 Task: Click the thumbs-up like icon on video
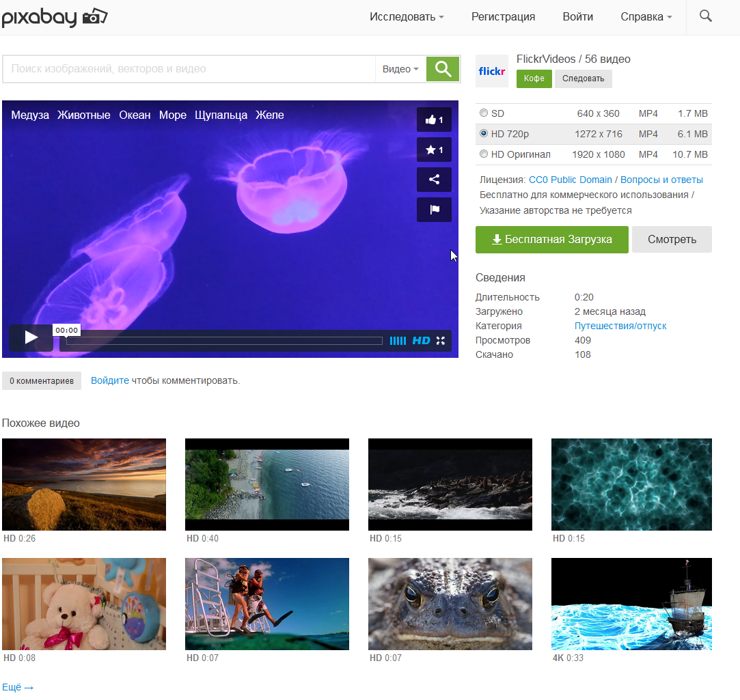[x=434, y=120]
